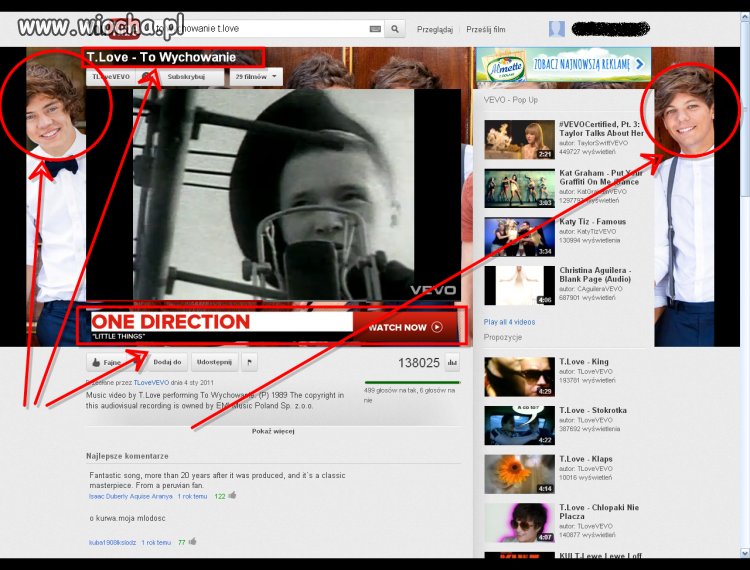Click Christina Aguilera - Blank Page title

tap(595, 274)
